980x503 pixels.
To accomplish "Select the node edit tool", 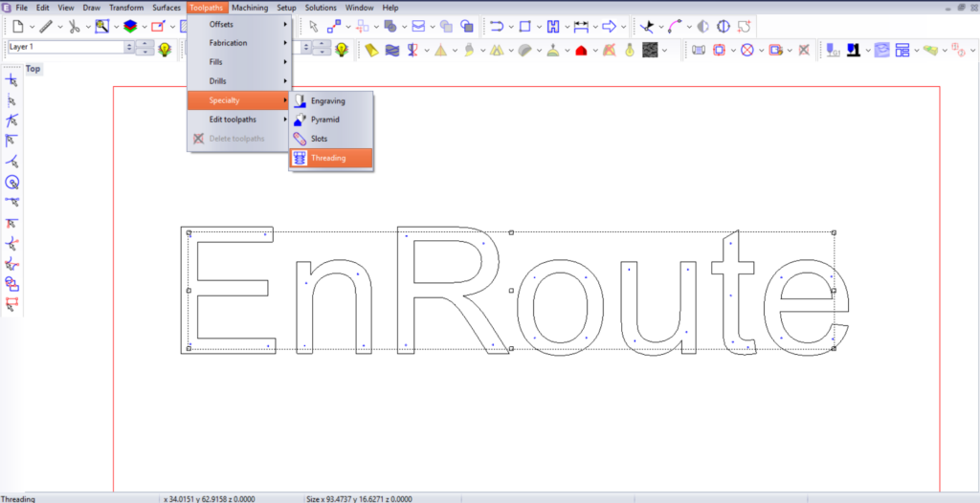I will coord(334,27).
